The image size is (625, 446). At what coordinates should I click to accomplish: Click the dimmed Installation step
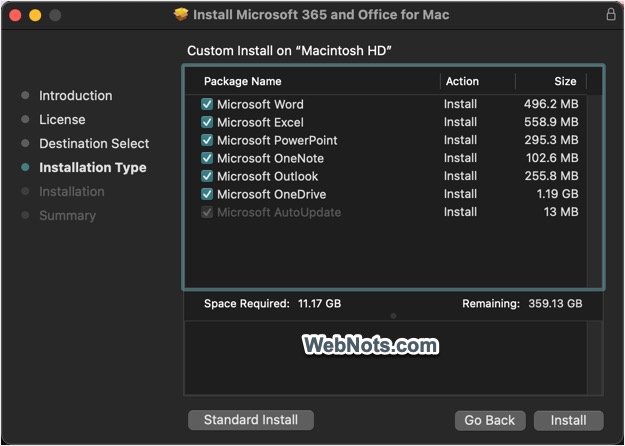tap(72, 192)
